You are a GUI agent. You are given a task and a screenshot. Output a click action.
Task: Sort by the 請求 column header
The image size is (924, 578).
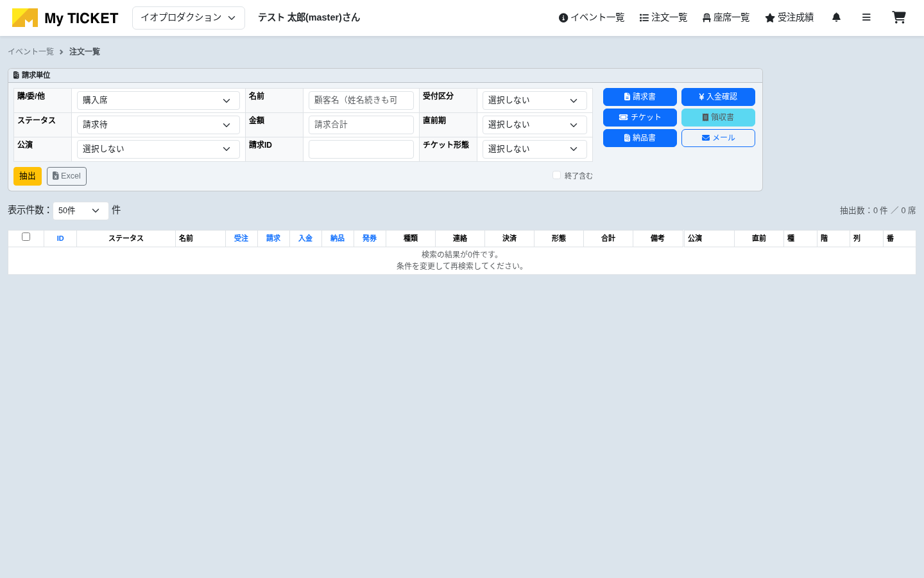pos(273,238)
